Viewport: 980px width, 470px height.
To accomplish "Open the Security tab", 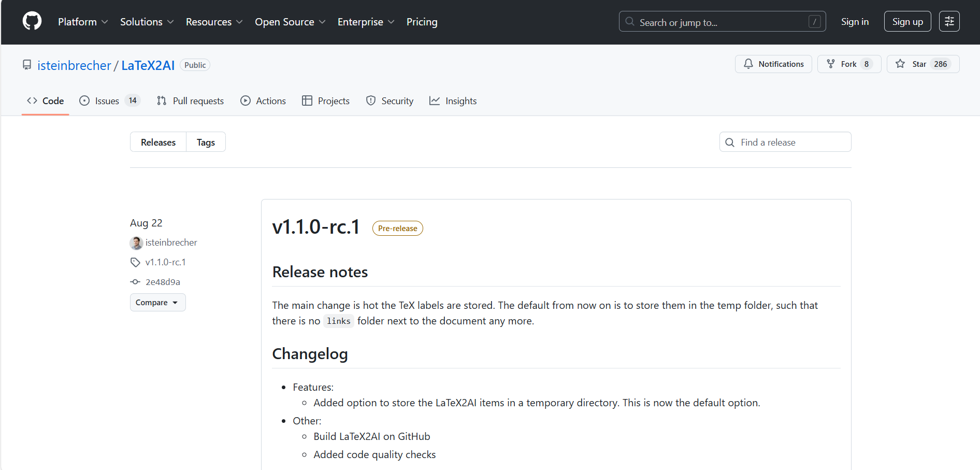I will pyautogui.click(x=390, y=101).
